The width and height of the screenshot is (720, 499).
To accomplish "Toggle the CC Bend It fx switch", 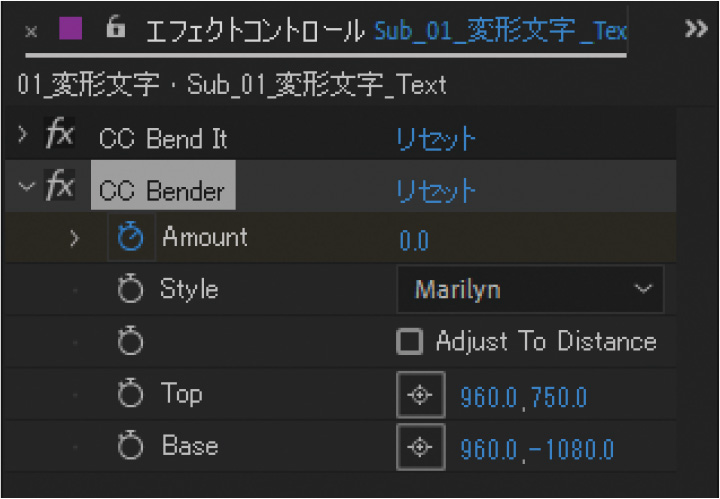I will click(60, 137).
